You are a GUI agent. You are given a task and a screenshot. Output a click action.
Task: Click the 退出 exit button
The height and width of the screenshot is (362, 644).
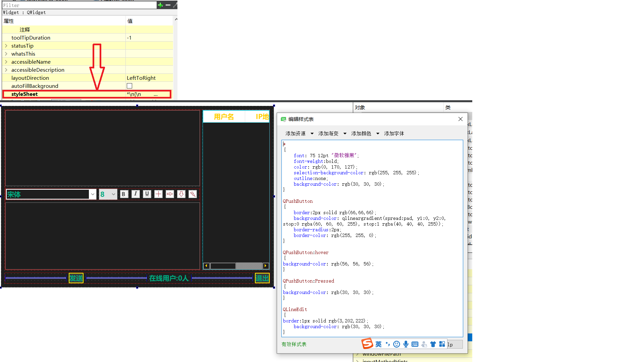click(262, 278)
